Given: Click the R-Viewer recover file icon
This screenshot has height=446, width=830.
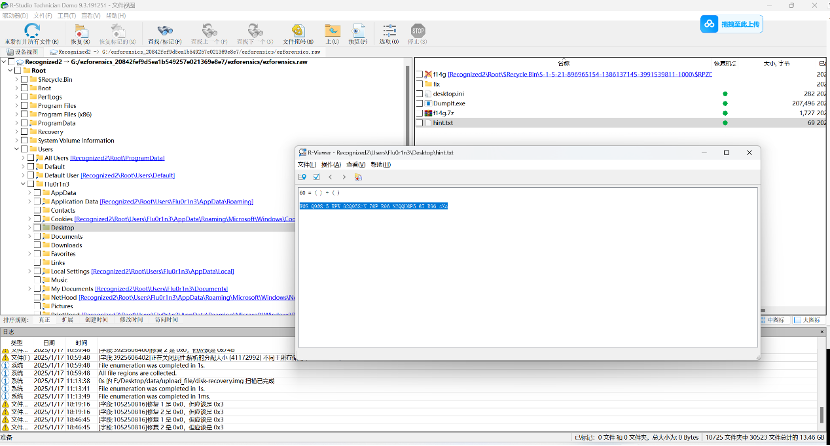Looking at the screenshot, I should point(358,177).
